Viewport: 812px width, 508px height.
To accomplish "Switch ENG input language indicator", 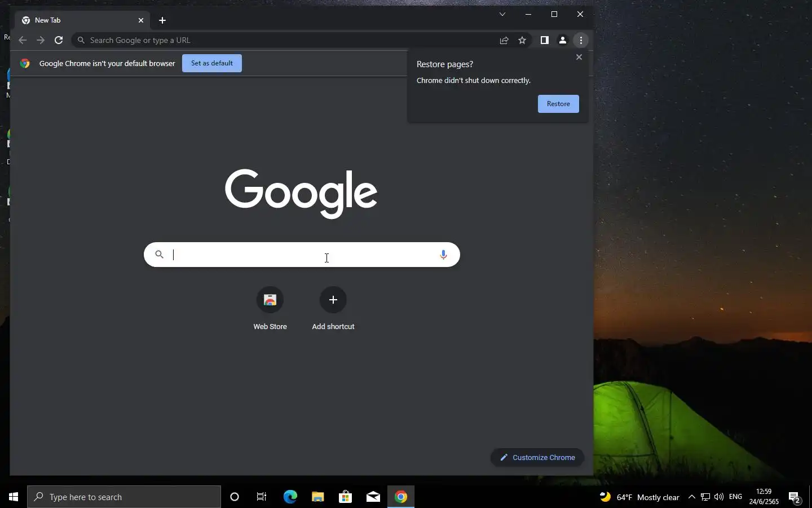I will 735,497.
